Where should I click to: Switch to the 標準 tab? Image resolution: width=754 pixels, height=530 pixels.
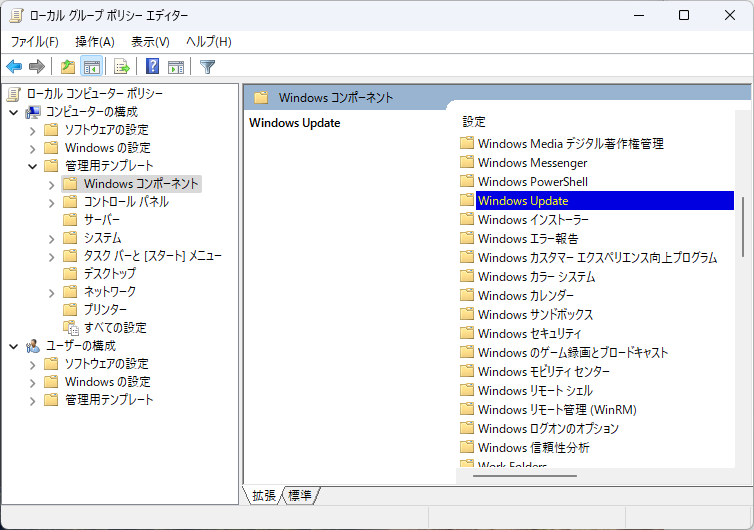click(x=300, y=495)
